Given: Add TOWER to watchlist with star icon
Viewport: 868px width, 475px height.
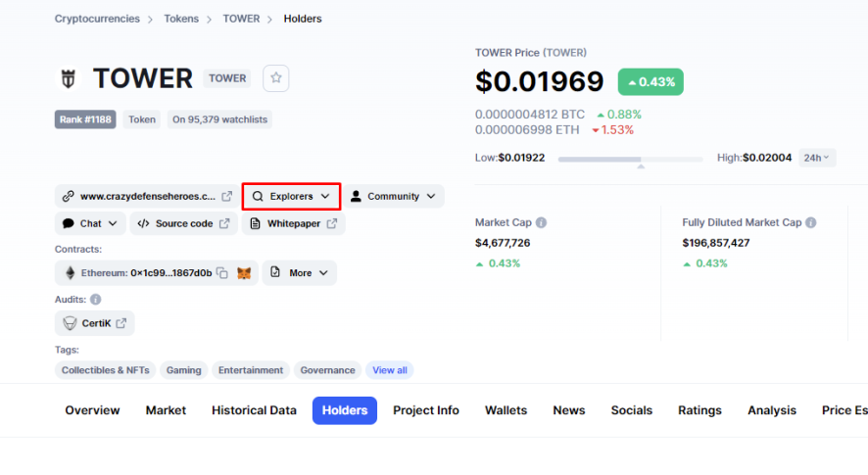Looking at the screenshot, I should (275, 78).
